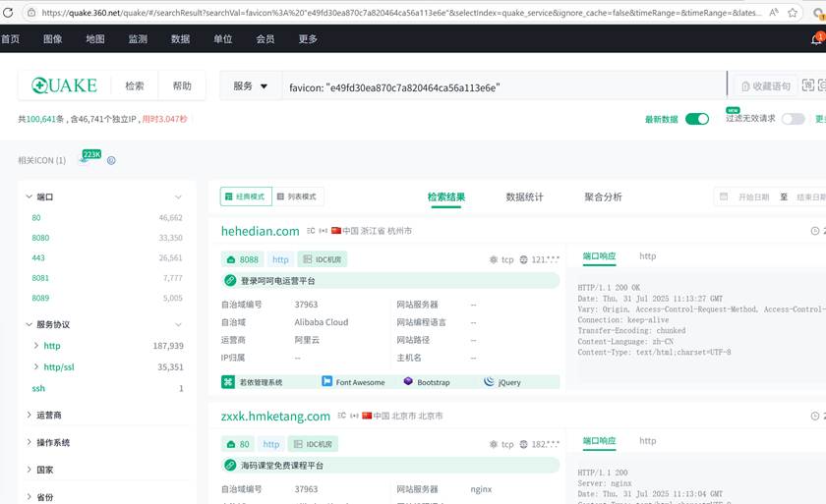Click the icon right of 收藏语句
Image resolution: width=826 pixels, height=504 pixels.
click(807, 85)
